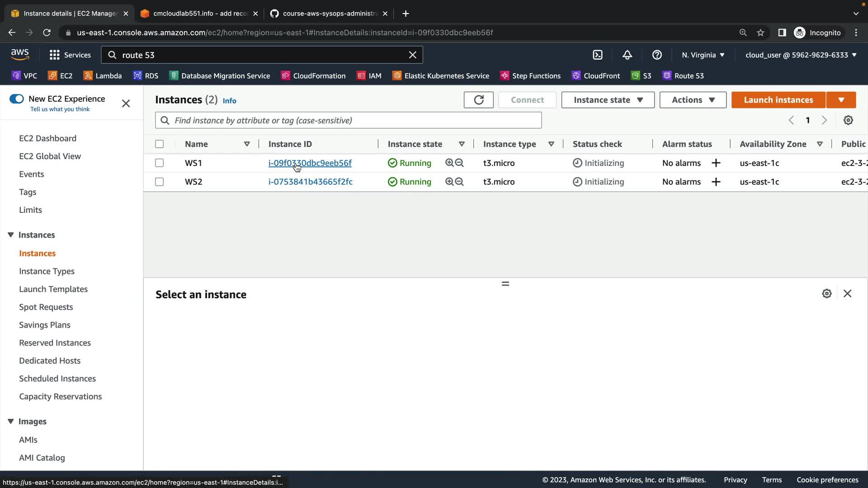Open the Instance state dropdown
The height and width of the screenshot is (488, 868).
pyautogui.click(x=608, y=100)
